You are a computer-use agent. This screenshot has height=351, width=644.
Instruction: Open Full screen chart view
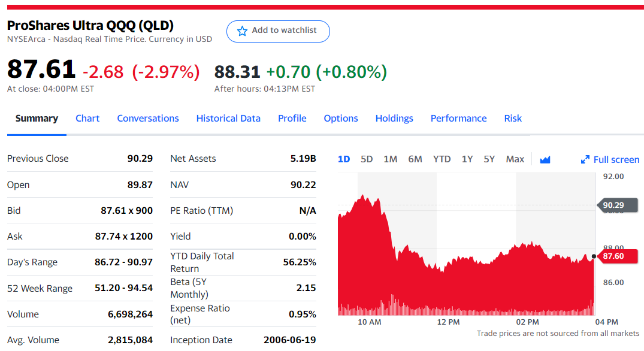click(x=610, y=159)
